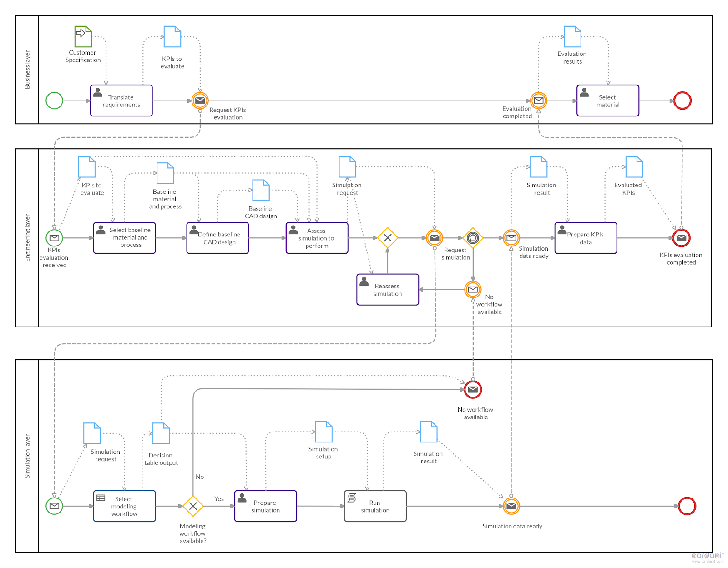The image size is (728, 568).
Task: Click the Request KPIs evaluation message event
Action: point(200,101)
